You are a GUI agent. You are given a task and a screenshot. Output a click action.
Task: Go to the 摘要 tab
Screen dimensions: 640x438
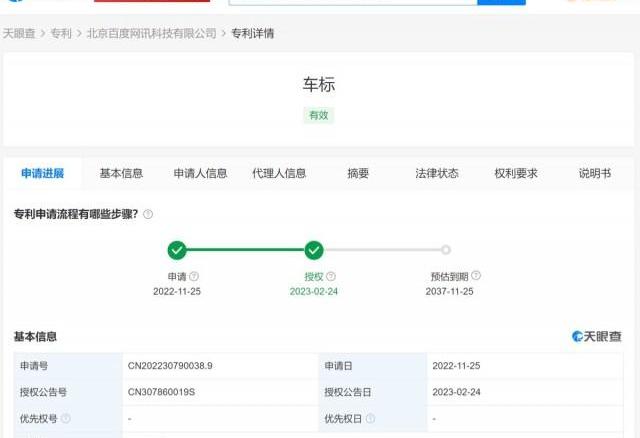coord(358,173)
